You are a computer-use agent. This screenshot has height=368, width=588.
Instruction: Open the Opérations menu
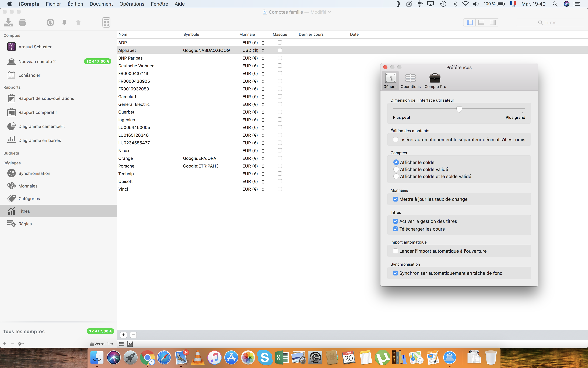[132, 4]
